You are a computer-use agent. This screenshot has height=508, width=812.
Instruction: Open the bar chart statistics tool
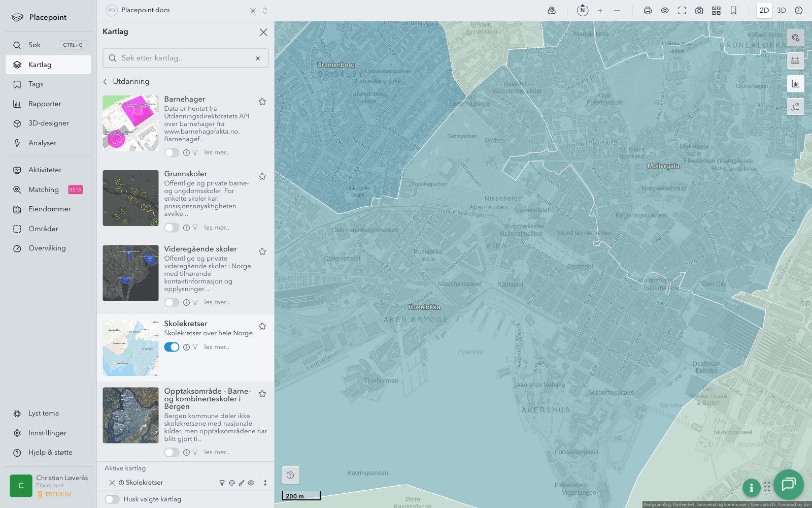point(795,84)
